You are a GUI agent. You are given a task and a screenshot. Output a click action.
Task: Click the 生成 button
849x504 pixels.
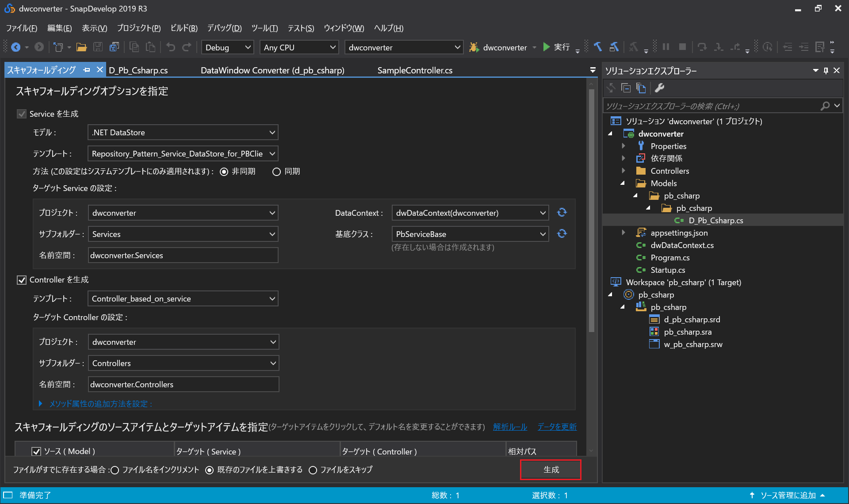tap(551, 470)
